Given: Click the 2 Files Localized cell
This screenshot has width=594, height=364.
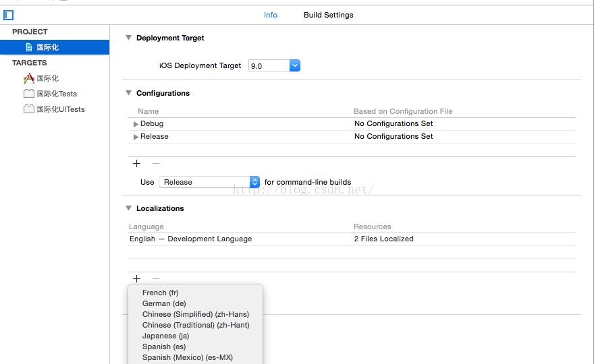Looking at the screenshot, I should (384, 239).
